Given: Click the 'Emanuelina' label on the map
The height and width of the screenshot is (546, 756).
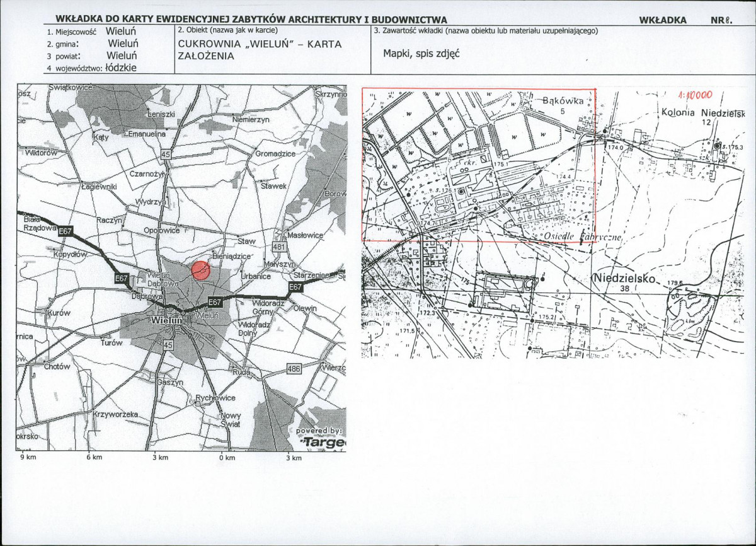Looking at the screenshot, I should [146, 134].
